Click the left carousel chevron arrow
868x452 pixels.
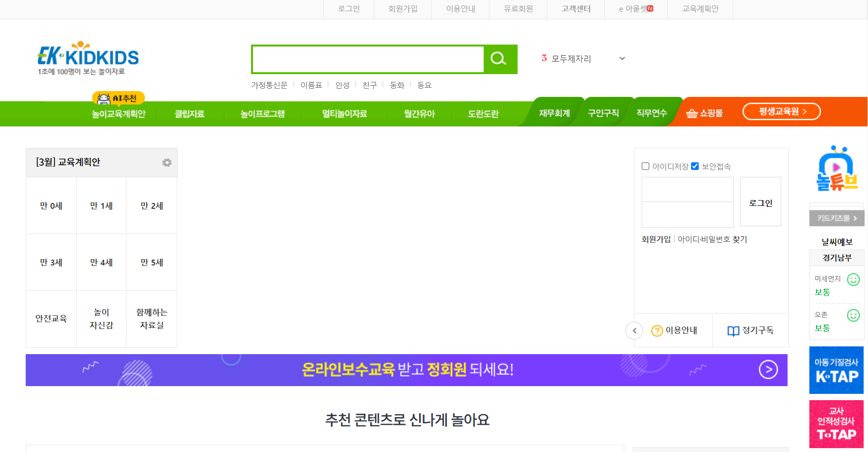pos(634,330)
